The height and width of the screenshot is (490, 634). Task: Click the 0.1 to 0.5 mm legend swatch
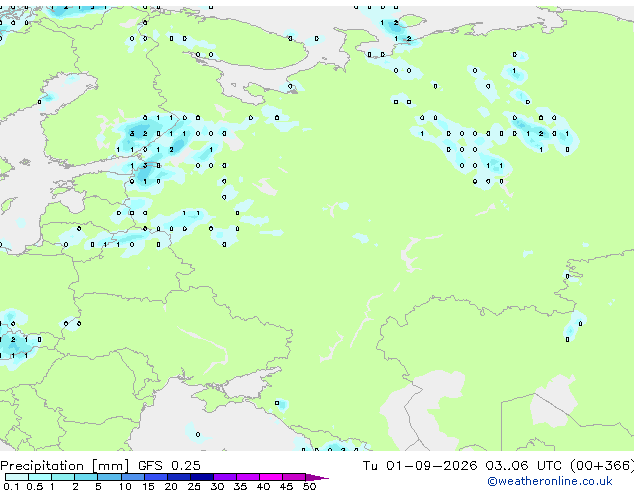(x=17, y=477)
